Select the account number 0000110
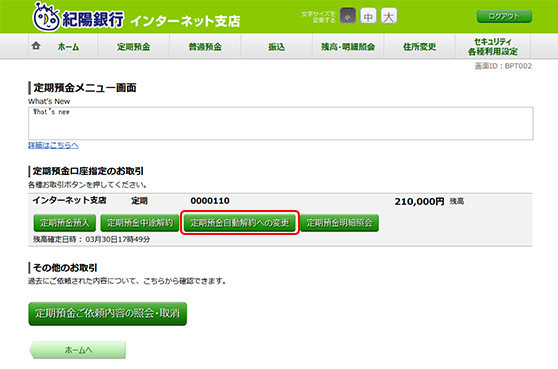 [x=210, y=201]
